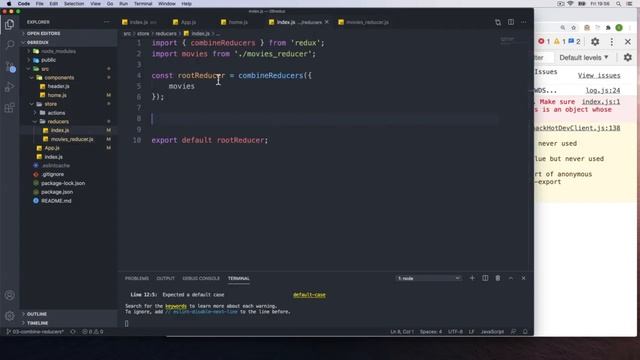The image size is (640, 360).
Task: Open notifications bell in status bar
Action: [525, 331]
